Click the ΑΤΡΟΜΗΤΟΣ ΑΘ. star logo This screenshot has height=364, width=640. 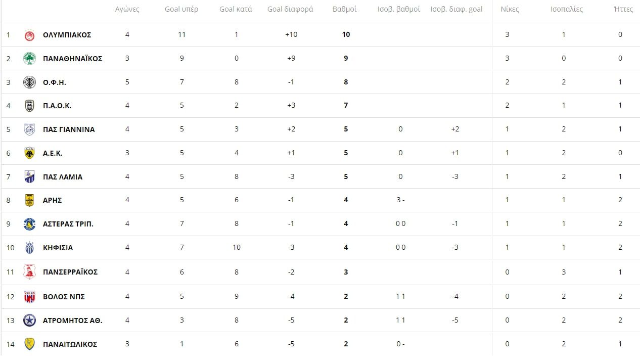click(30, 321)
